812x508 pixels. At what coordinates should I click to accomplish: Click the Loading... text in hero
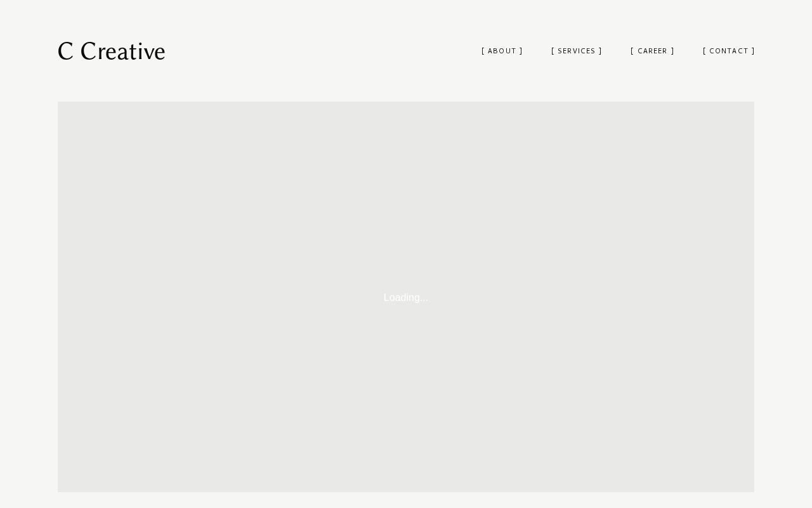(x=406, y=298)
